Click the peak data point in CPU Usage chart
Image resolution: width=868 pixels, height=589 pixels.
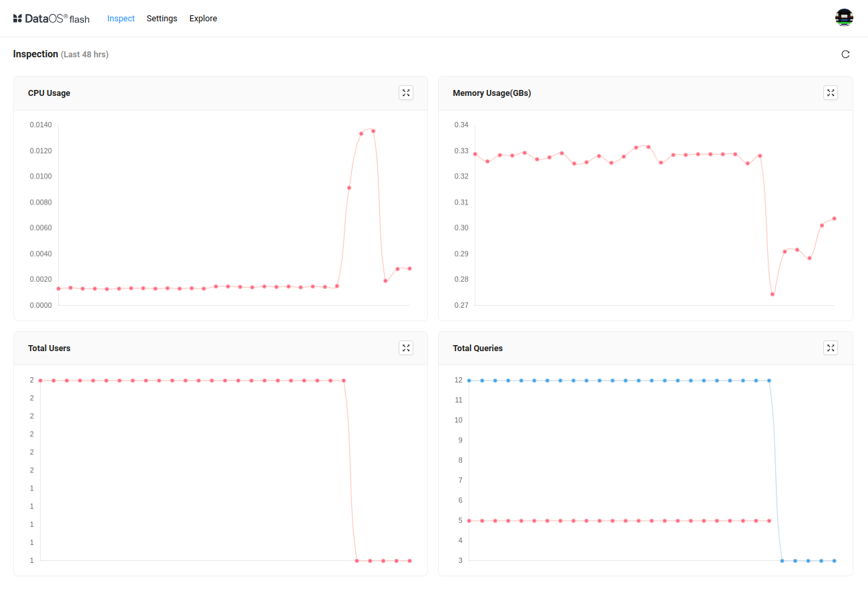[x=373, y=131]
